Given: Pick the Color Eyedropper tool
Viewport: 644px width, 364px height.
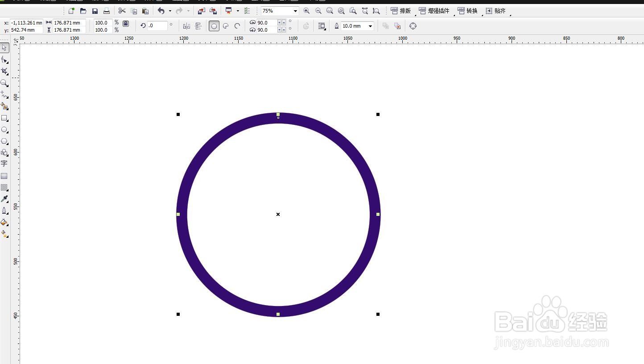Looking at the screenshot, I should tap(4, 199).
